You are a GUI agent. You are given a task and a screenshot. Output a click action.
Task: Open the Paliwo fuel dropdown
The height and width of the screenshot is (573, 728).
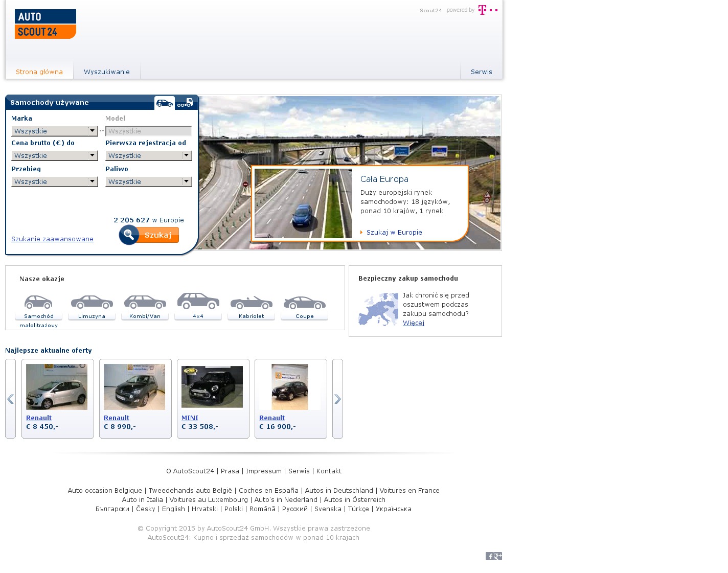(x=148, y=181)
